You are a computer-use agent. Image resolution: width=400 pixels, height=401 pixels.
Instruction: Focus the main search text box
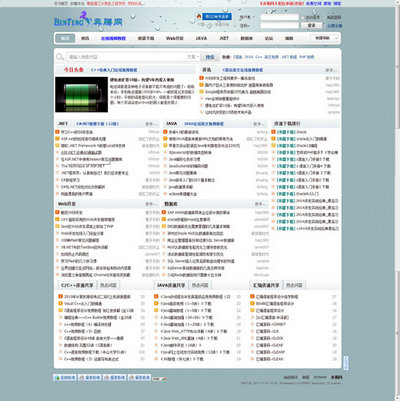(127, 57)
